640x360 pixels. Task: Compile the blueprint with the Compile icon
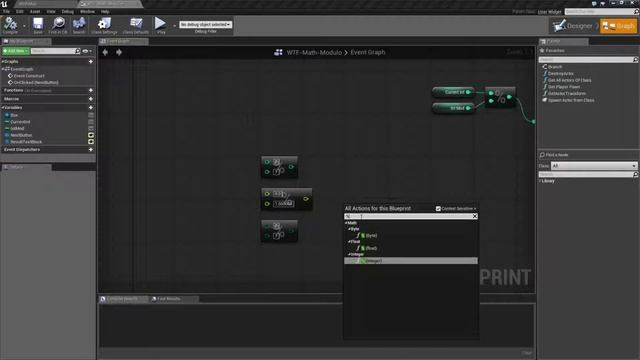point(10,24)
